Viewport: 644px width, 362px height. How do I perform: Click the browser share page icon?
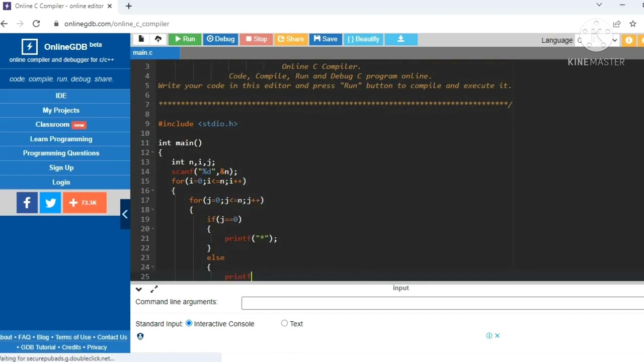point(617,24)
